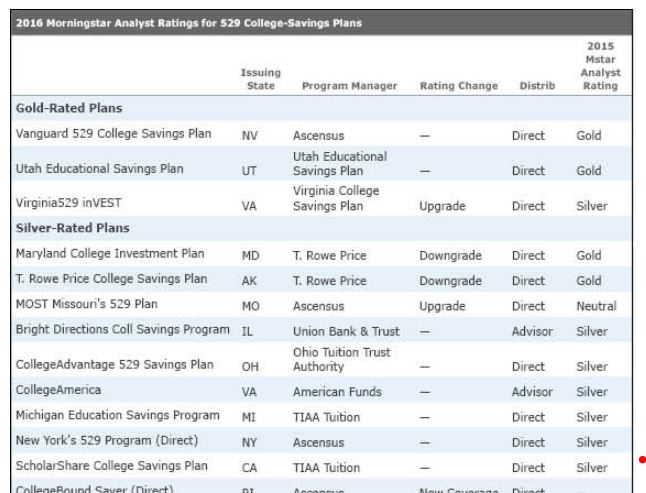646x493 pixels.
Task: Click the Rating Change column header
Action: 459,86
